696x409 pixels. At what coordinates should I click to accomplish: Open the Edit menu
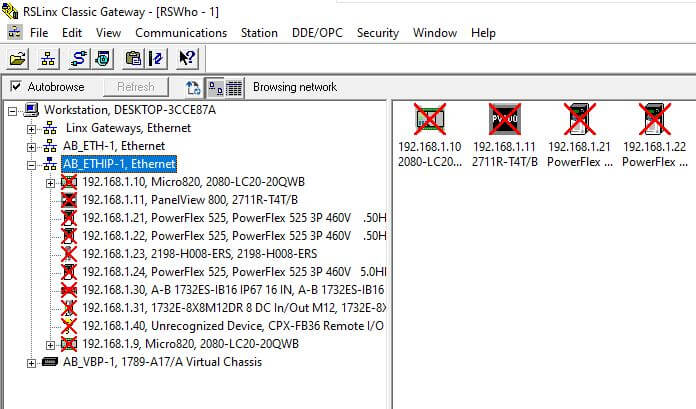(x=72, y=33)
